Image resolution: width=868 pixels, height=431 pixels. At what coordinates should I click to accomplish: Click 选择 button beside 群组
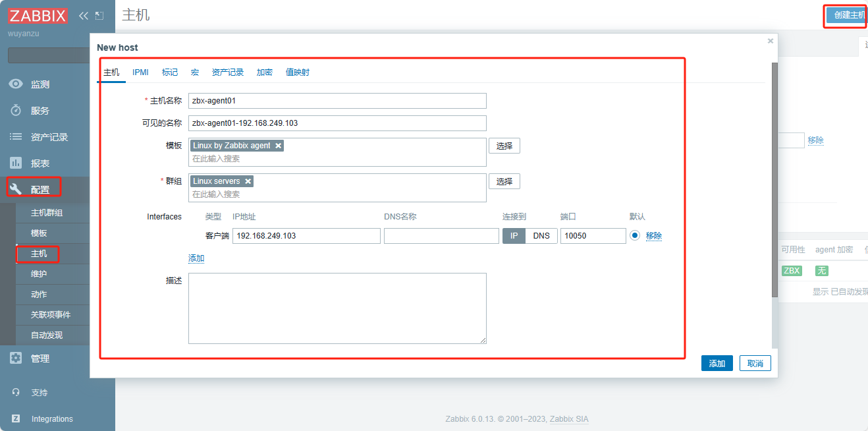(x=504, y=181)
